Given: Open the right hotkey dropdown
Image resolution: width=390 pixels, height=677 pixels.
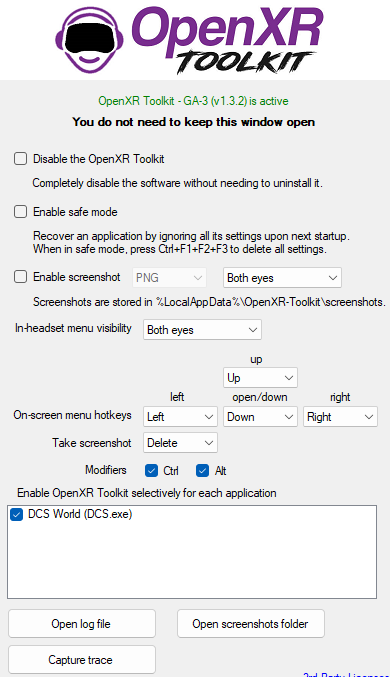Looking at the screenshot, I should 340,417.
